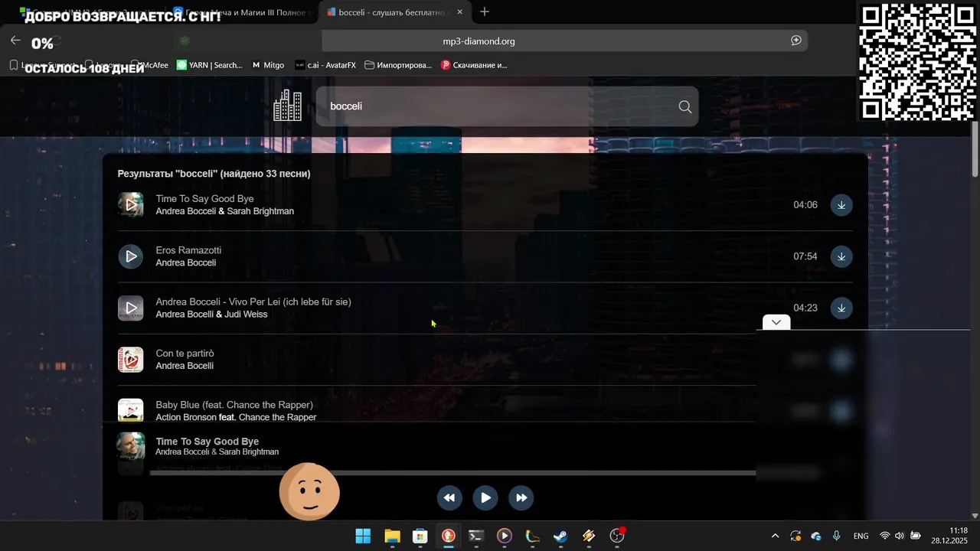Download Time To Say Good Bye
This screenshot has height=551, width=980.
coord(841,205)
